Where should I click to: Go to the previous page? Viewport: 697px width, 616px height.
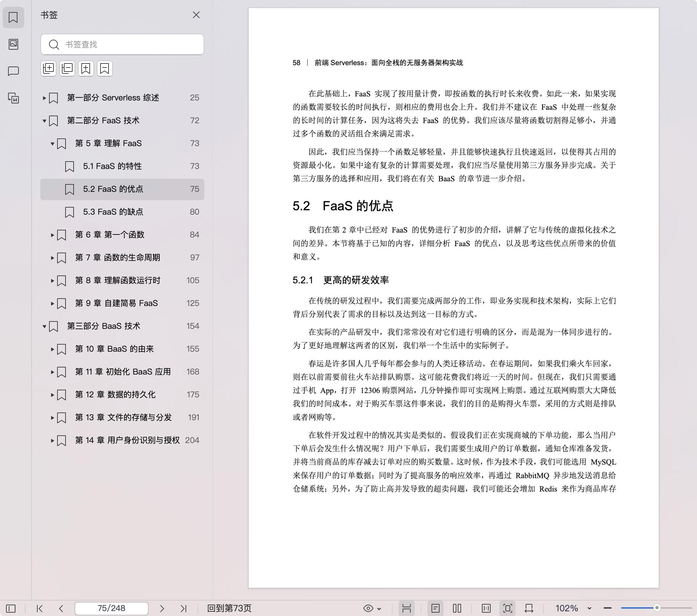click(x=61, y=609)
